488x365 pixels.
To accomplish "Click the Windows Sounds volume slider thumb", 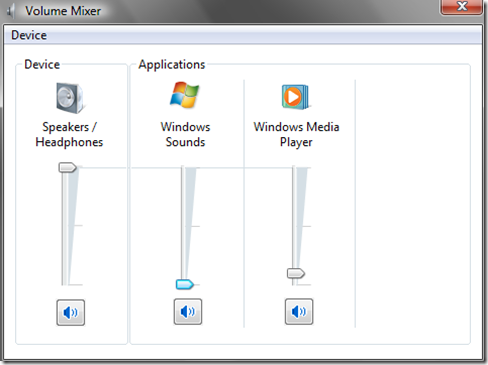I will coord(185,284).
